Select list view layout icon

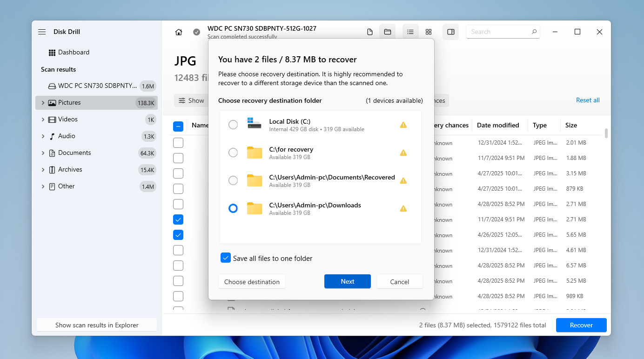tap(410, 32)
